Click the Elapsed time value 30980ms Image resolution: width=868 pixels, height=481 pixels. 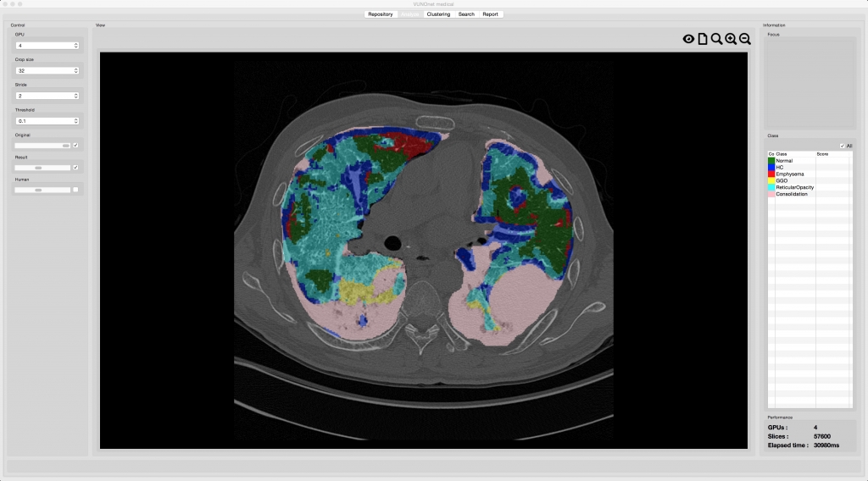pos(826,445)
